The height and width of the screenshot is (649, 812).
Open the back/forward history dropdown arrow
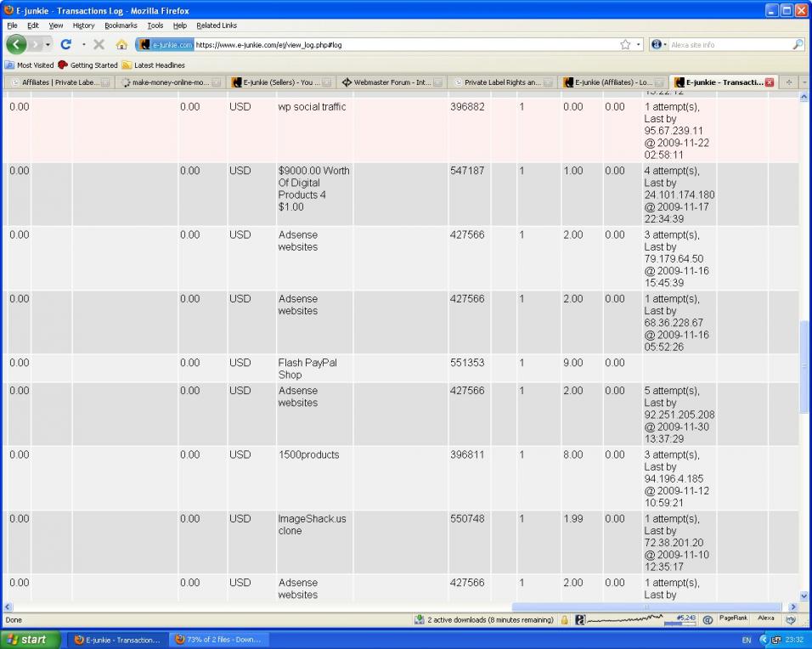click(x=48, y=44)
